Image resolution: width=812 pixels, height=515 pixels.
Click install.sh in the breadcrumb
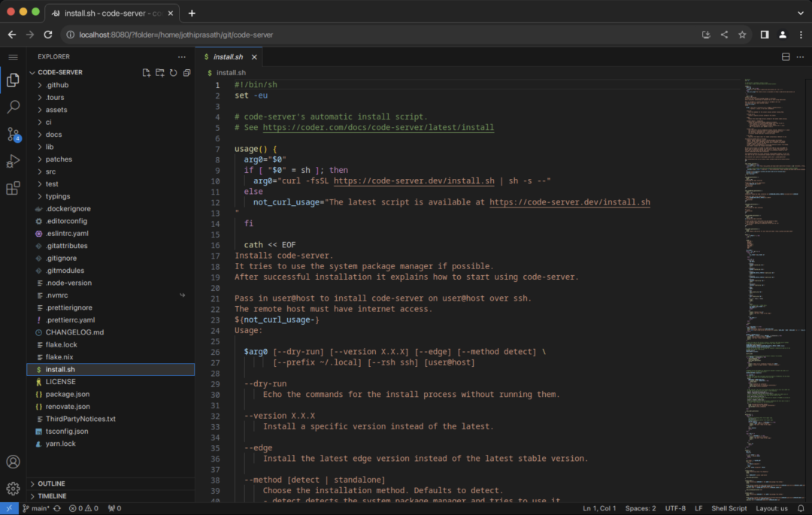pos(231,73)
